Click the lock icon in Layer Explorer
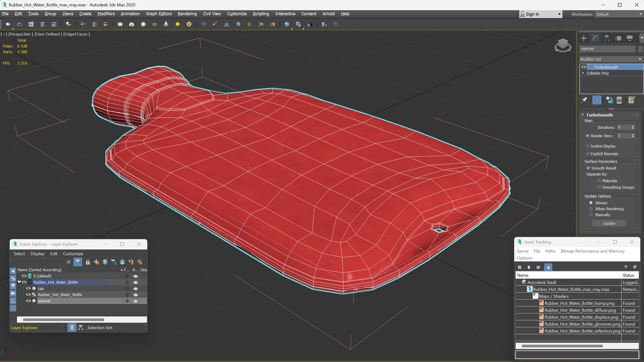This screenshot has width=644, height=362. click(88, 262)
